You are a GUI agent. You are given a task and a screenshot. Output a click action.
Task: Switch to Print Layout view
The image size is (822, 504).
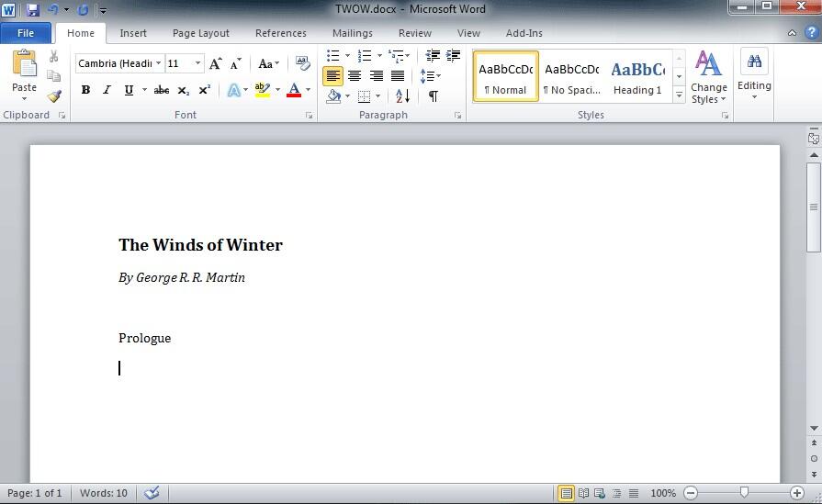[566, 493]
